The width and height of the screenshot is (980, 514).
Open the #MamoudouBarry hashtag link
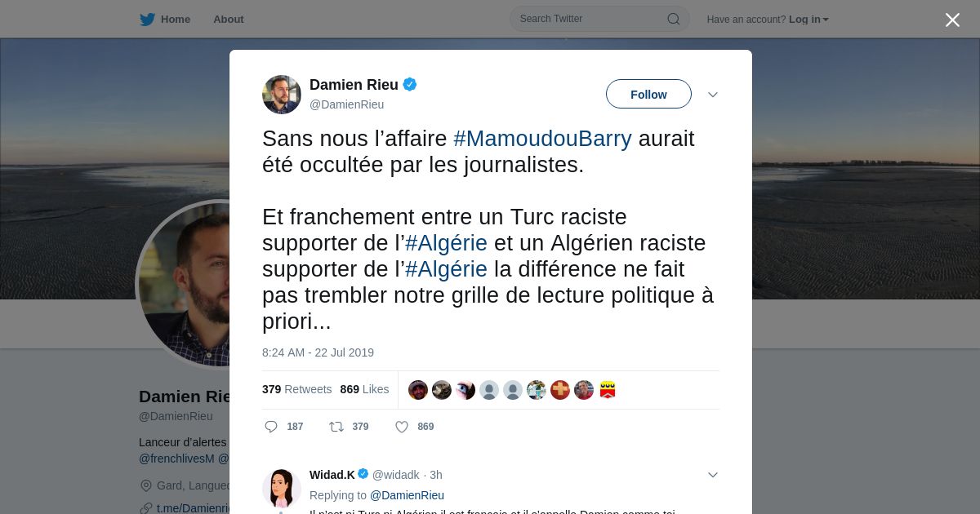pyautogui.click(x=542, y=139)
